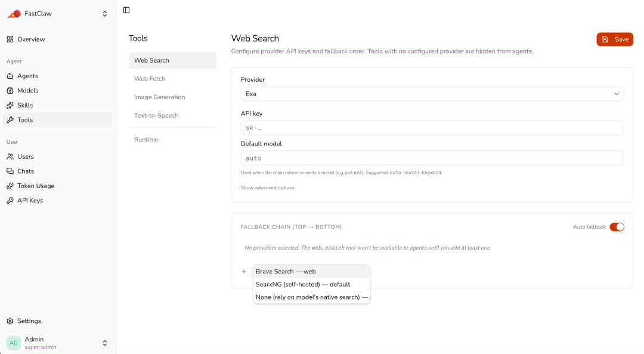Save the Web Search settings
The height and width of the screenshot is (354, 644).
[615, 39]
